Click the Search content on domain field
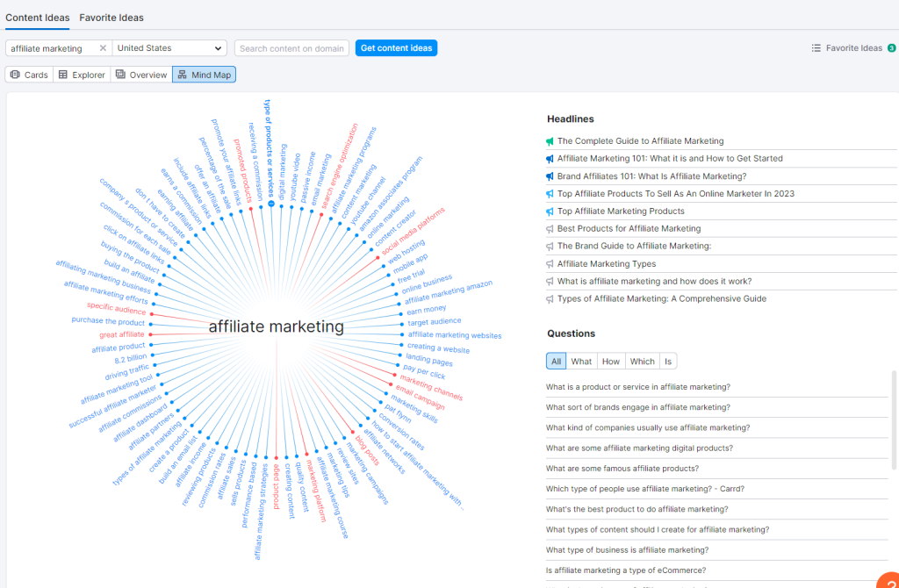The height and width of the screenshot is (588, 899). pyautogui.click(x=291, y=48)
